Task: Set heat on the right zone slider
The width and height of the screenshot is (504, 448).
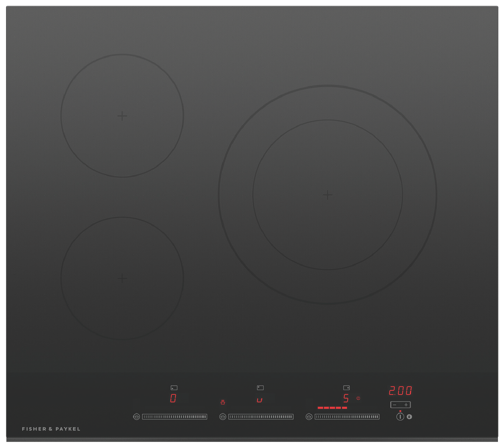Action: (x=347, y=417)
